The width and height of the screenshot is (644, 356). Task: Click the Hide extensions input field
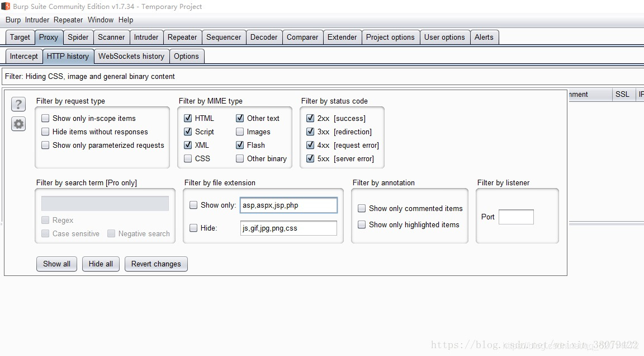tap(288, 228)
